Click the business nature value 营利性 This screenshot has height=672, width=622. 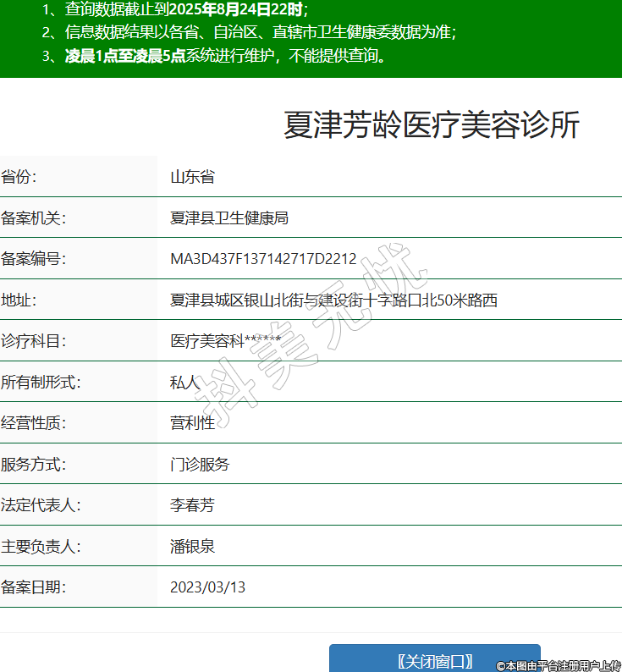pyautogui.click(x=192, y=423)
